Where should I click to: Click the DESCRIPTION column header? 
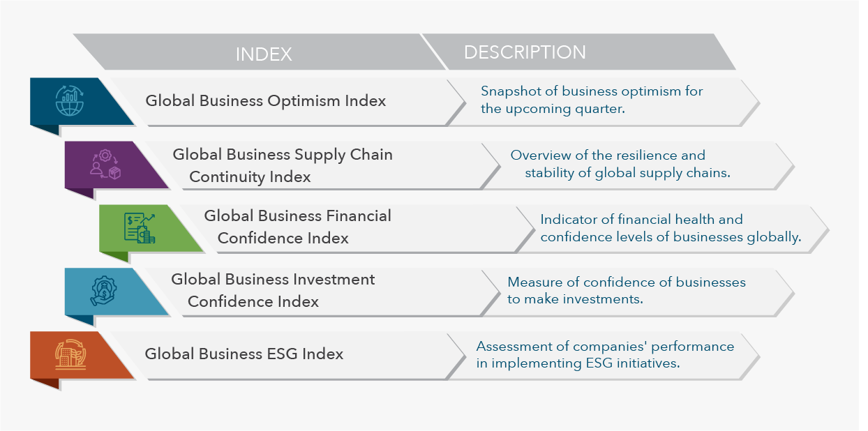pos(525,52)
